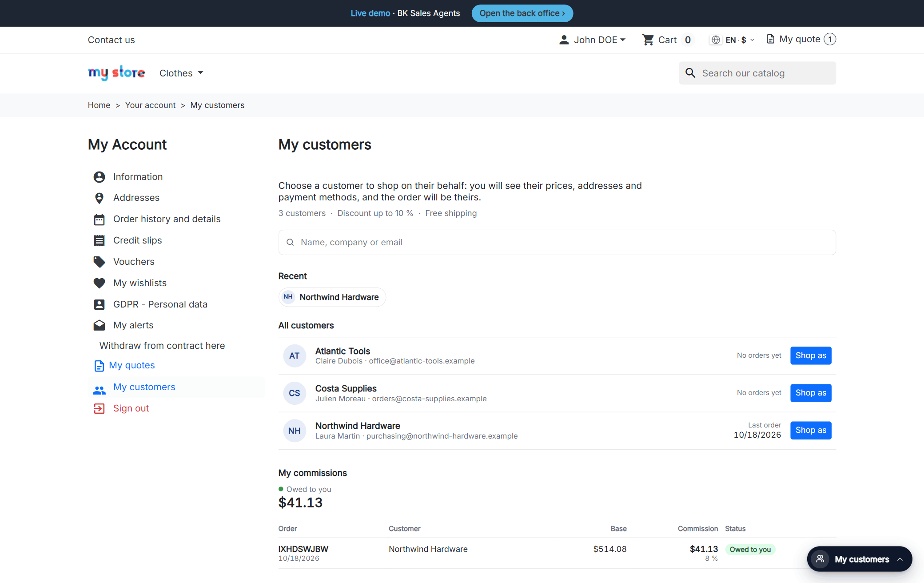Click order reference IXHDSWJBW
This screenshot has width=924, height=583.
tap(303, 549)
